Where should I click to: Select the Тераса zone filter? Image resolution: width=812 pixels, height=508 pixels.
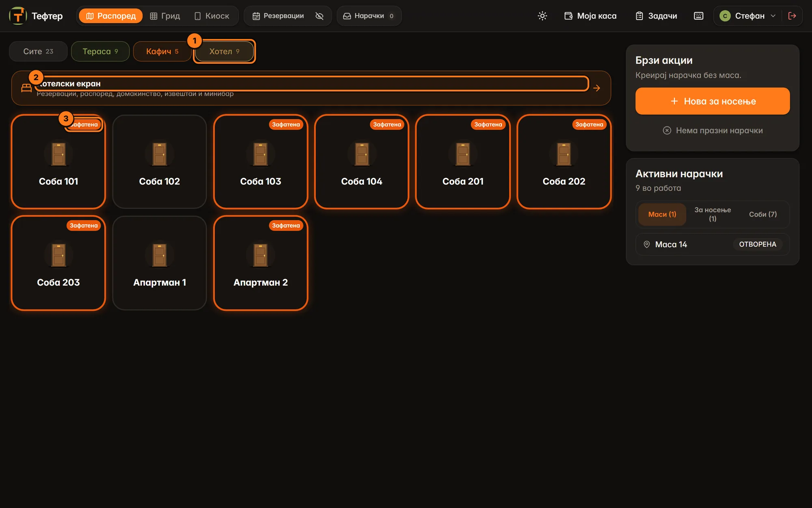point(100,51)
